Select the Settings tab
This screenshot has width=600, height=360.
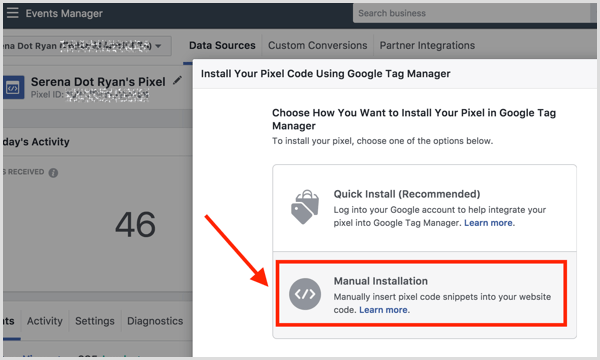(95, 321)
